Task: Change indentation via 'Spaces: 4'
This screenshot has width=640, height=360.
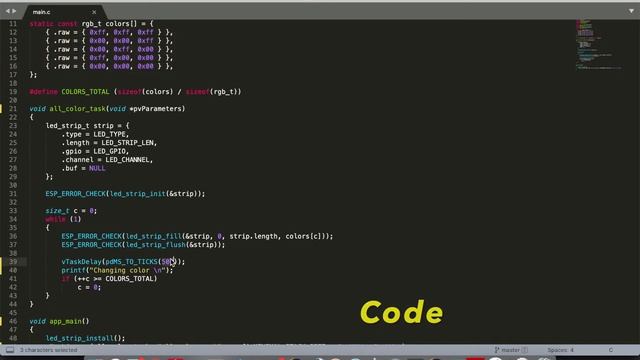Action: point(560,350)
